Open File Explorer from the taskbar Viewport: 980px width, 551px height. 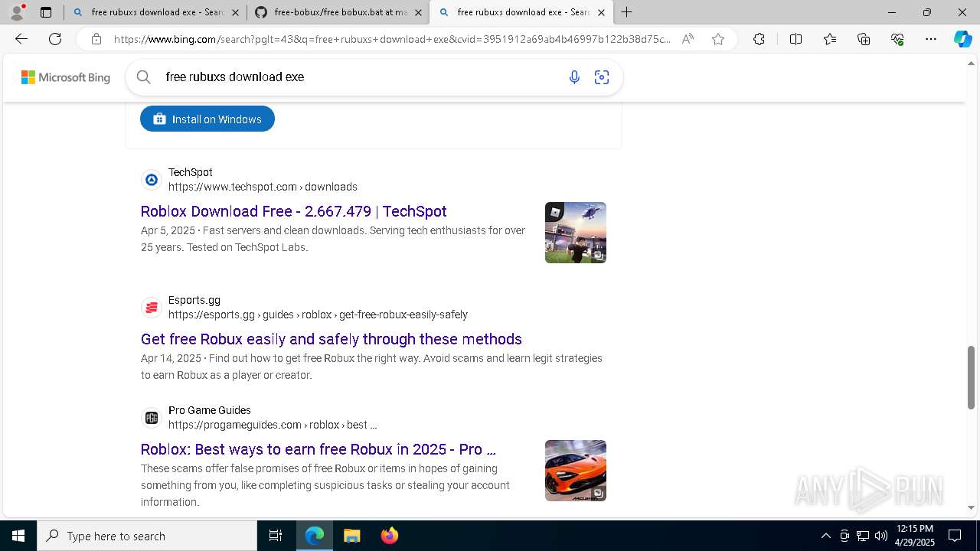click(x=351, y=536)
